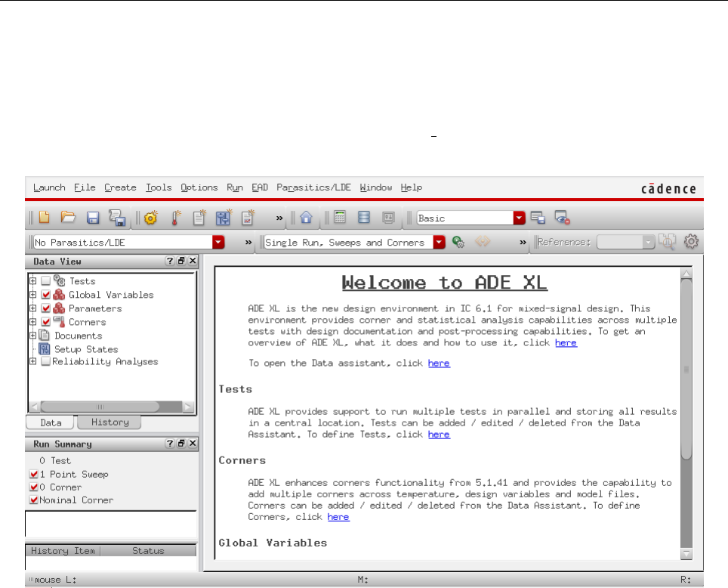This screenshot has width=728, height=588.
Task: Click the Data View horizontal scrollbar thumb
Action: pos(100,407)
